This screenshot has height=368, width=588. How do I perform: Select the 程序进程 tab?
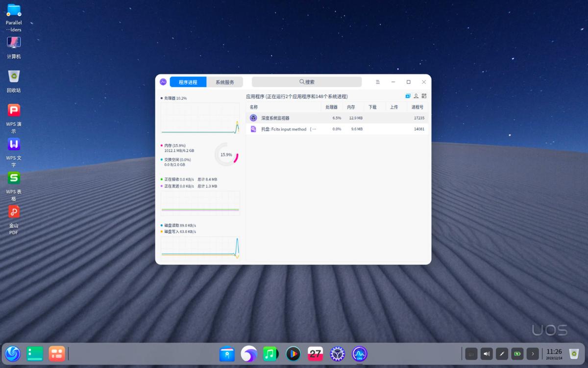tap(189, 81)
